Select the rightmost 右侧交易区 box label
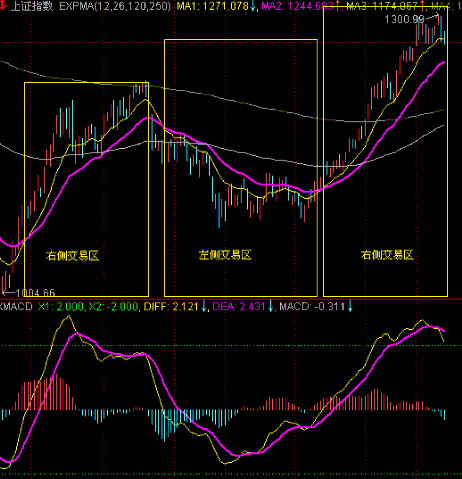 387,255
